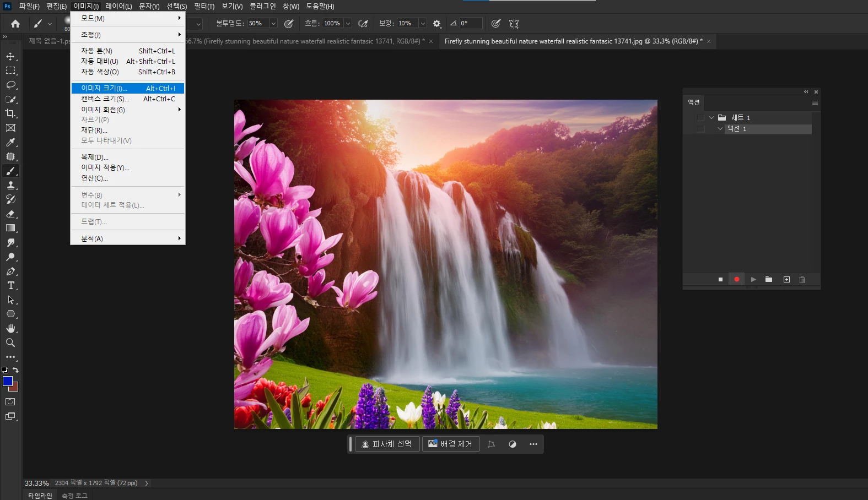Open Actions panel flyout menu
This screenshot has height=500, width=868.
pos(815,102)
